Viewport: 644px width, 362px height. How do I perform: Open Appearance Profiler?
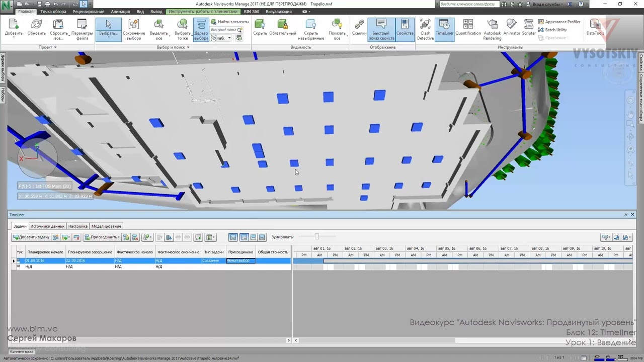559,22
